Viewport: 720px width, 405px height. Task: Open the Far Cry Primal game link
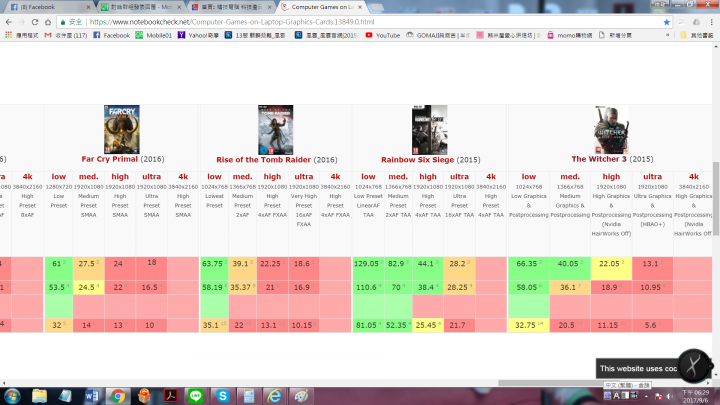coord(109,159)
